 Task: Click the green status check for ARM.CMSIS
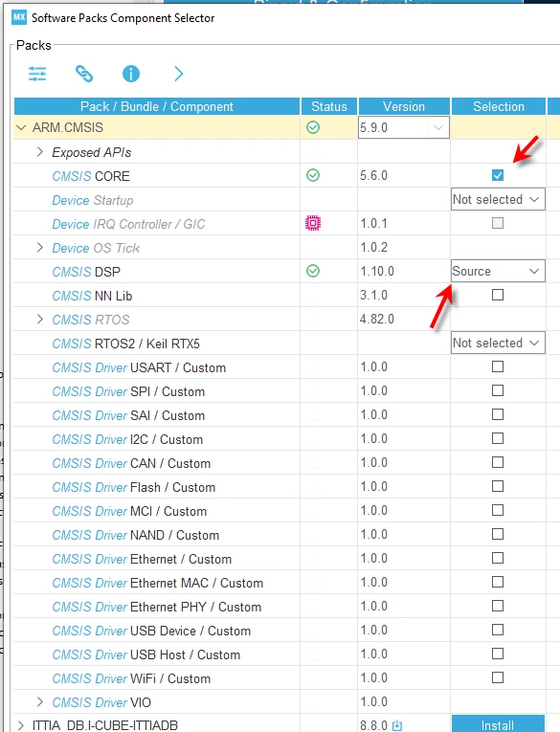pos(313,127)
